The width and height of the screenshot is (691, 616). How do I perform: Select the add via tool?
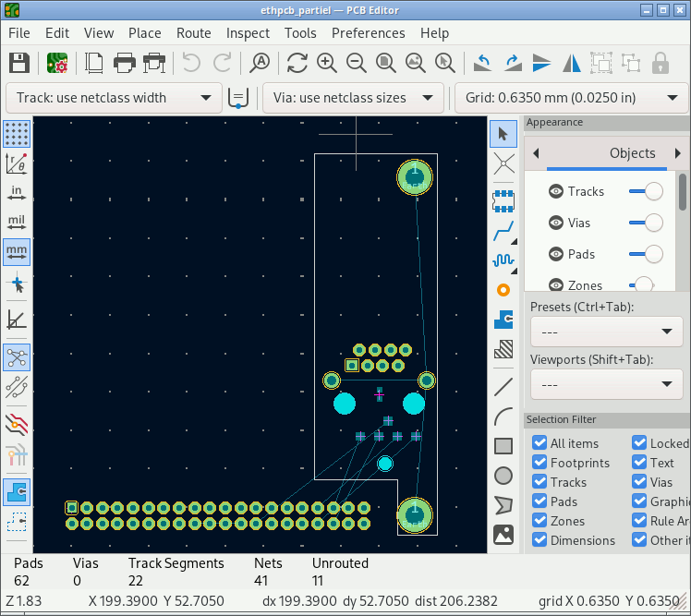[x=503, y=290]
